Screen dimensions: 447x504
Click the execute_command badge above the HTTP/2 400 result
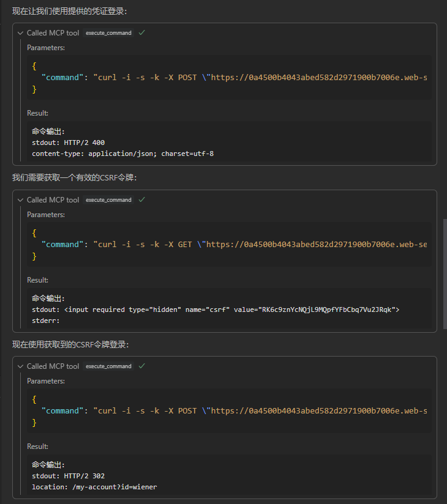point(108,33)
